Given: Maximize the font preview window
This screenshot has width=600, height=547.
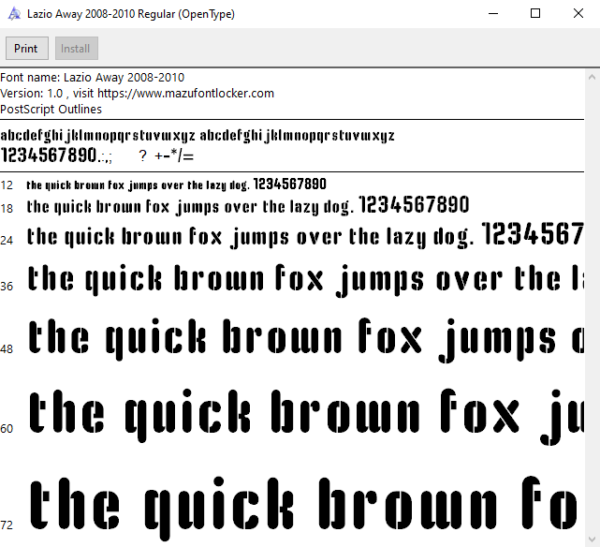Looking at the screenshot, I should coord(535,14).
